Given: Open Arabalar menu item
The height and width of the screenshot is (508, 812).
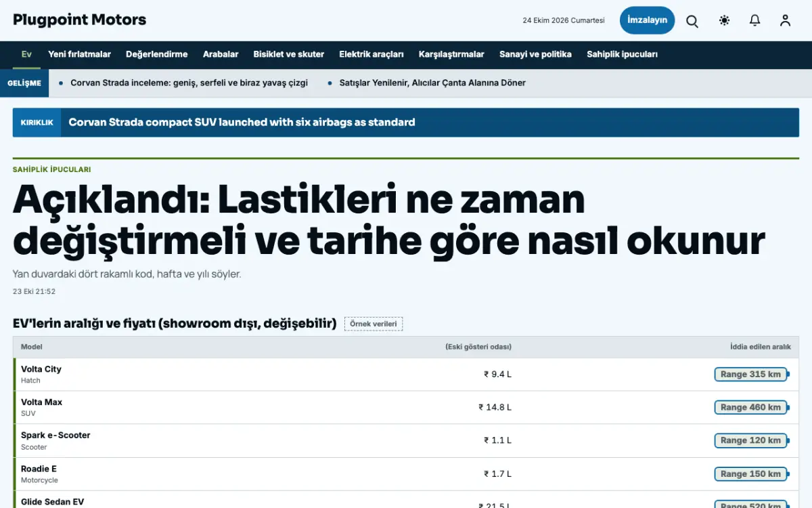Looking at the screenshot, I should pyautogui.click(x=221, y=54).
